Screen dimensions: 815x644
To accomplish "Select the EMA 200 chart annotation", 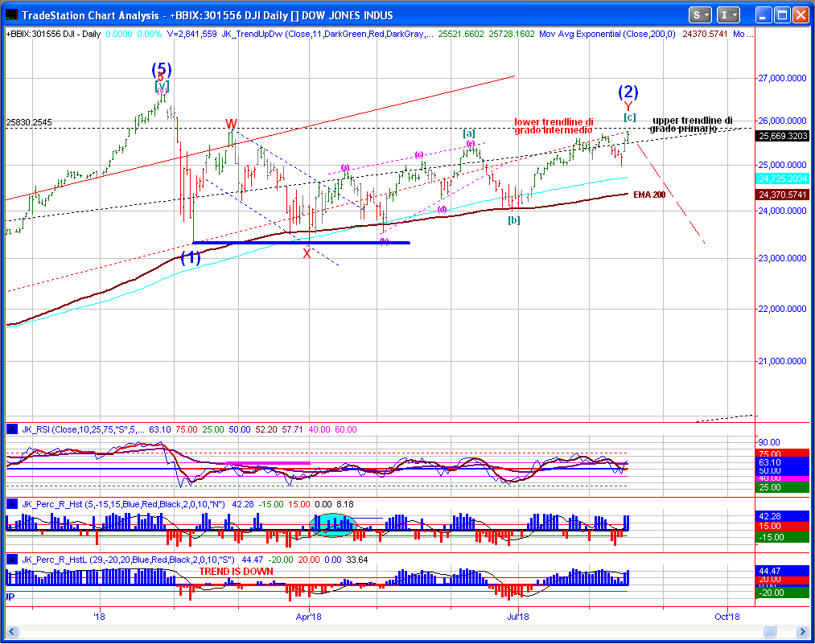I will [x=649, y=195].
